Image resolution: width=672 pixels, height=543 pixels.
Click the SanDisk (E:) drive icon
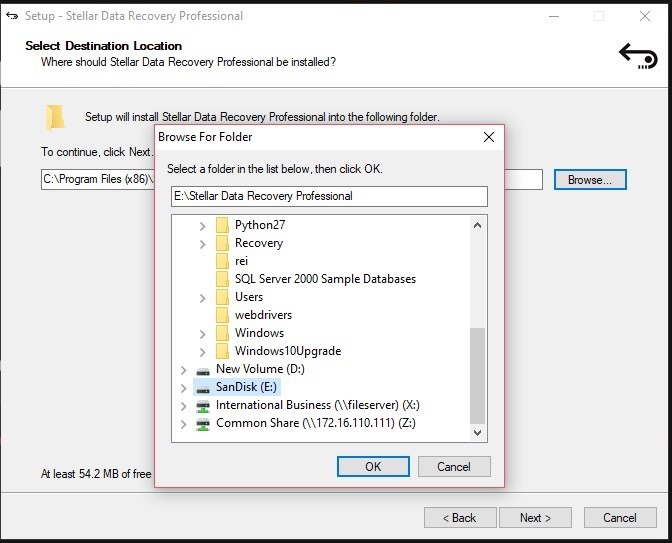click(x=203, y=389)
